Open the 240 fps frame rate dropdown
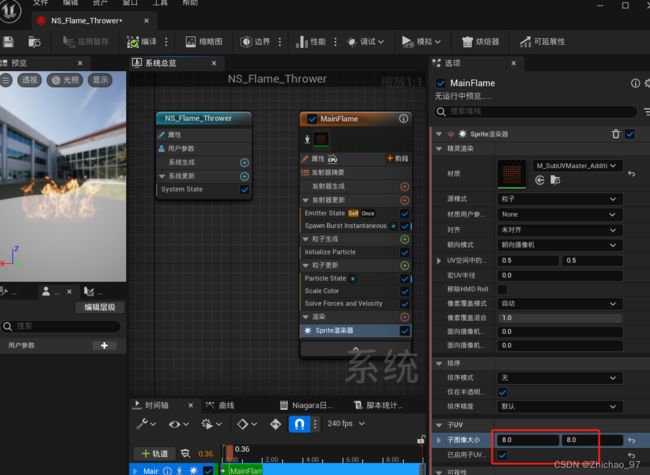The width and height of the screenshot is (650, 475). coord(346,424)
